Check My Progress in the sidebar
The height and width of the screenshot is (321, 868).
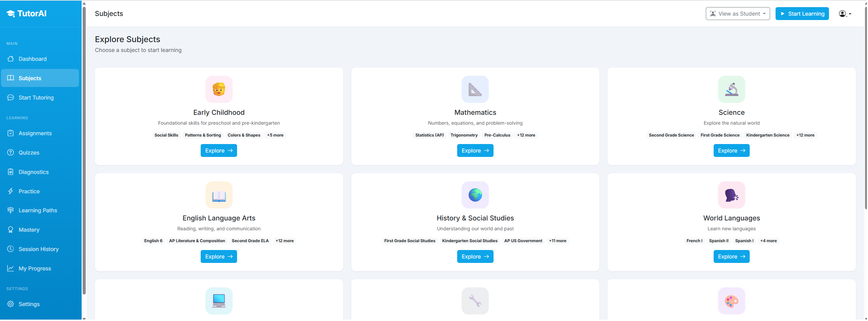[34, 268]
